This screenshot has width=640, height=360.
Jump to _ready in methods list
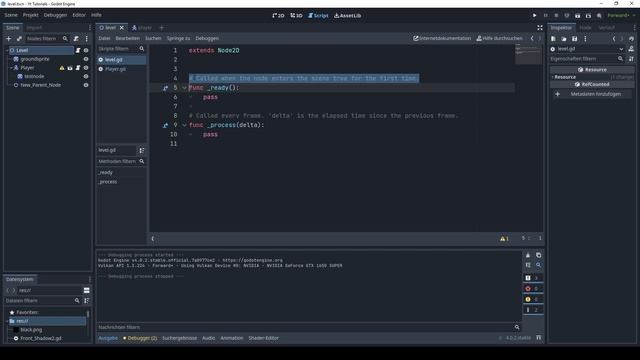click(x=105, y=173)
